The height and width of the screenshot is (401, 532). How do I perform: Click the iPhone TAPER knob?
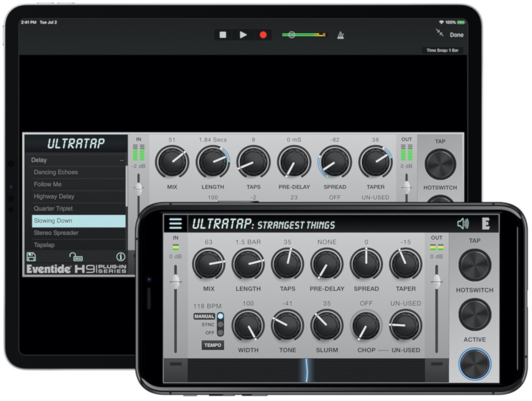(406, 264)
